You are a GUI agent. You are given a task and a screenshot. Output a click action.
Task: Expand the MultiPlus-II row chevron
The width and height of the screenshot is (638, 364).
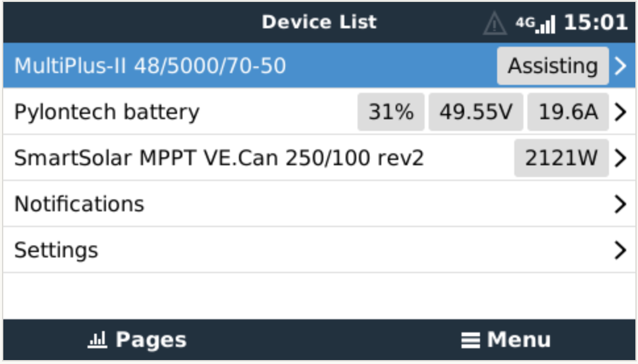620,66
